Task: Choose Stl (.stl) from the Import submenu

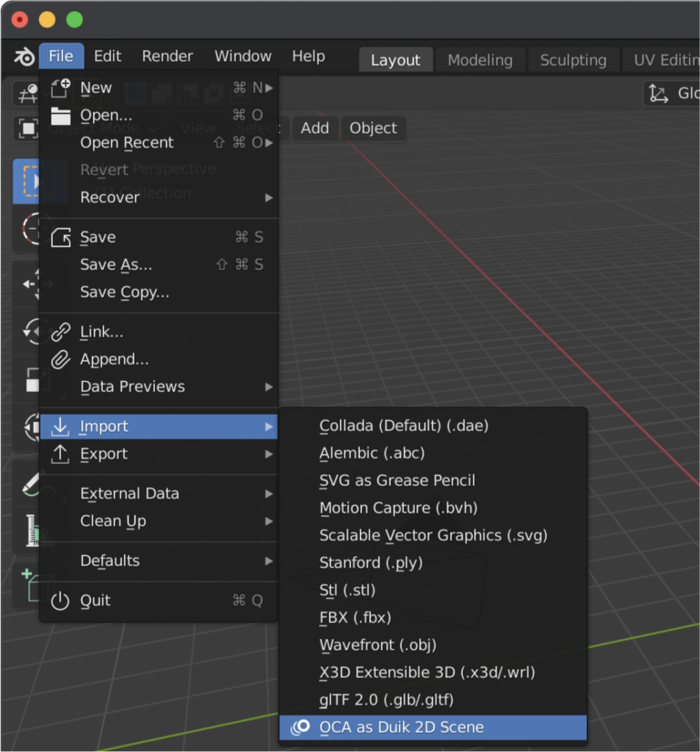Action: pyautogui.click(x=433, y=590)
